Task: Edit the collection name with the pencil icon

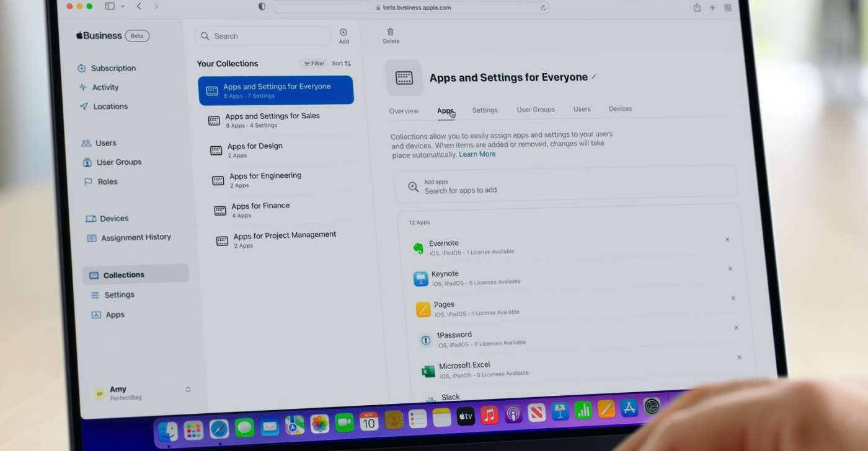Action: coord(594,77)
